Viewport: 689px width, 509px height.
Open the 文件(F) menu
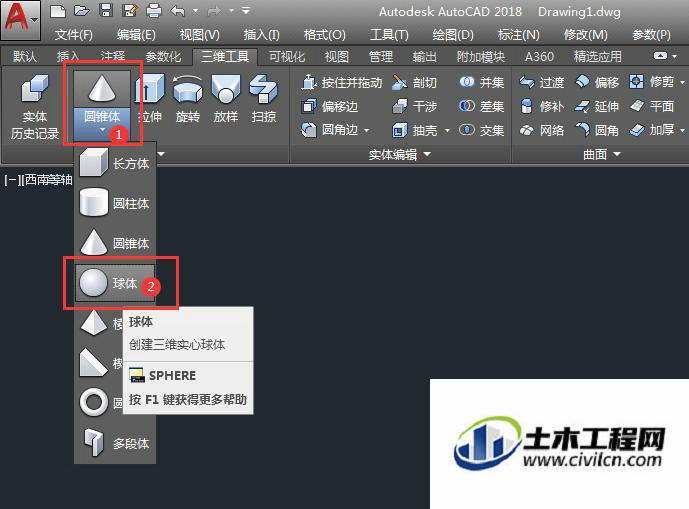click(x=73, y=35)
